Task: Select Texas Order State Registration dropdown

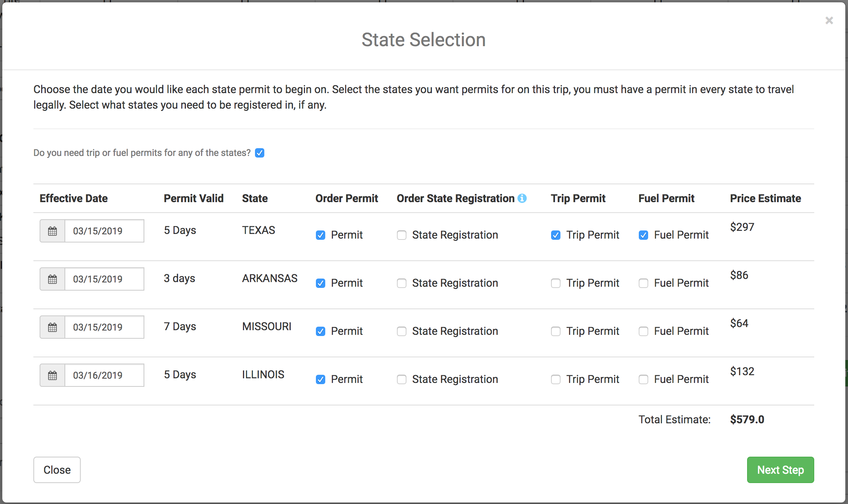Action: pyautogui.click(x=401, y=234)
